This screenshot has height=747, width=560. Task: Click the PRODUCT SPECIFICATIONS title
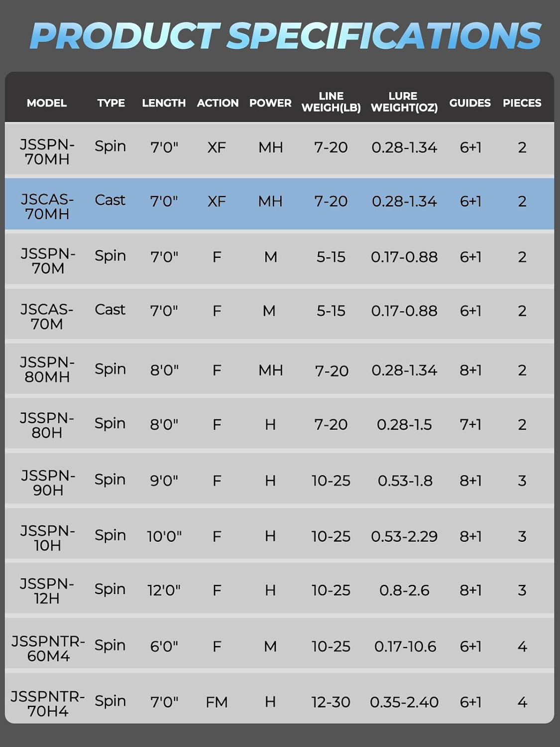tap(285, 36)
